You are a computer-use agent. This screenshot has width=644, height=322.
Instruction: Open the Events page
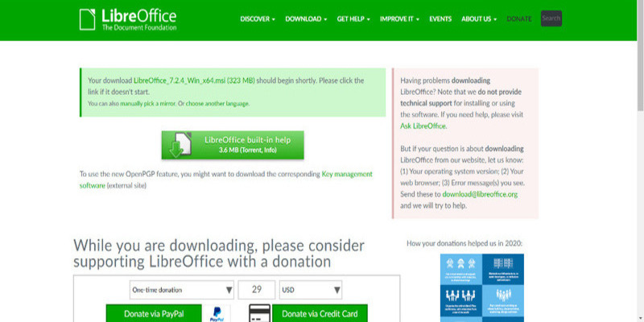[x=440, y=19]
